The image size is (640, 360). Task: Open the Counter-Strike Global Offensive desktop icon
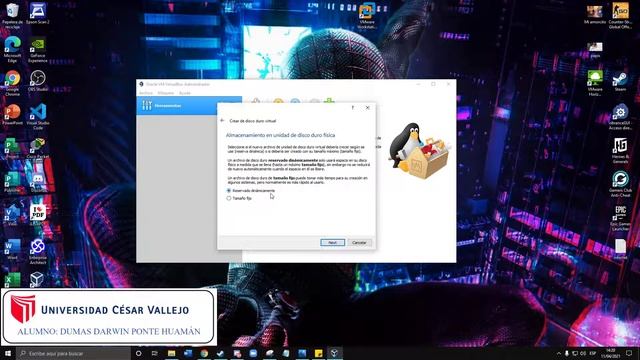point(620,16)
